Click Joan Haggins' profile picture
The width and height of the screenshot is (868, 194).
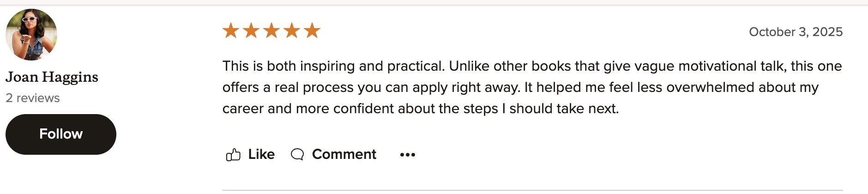31,35
